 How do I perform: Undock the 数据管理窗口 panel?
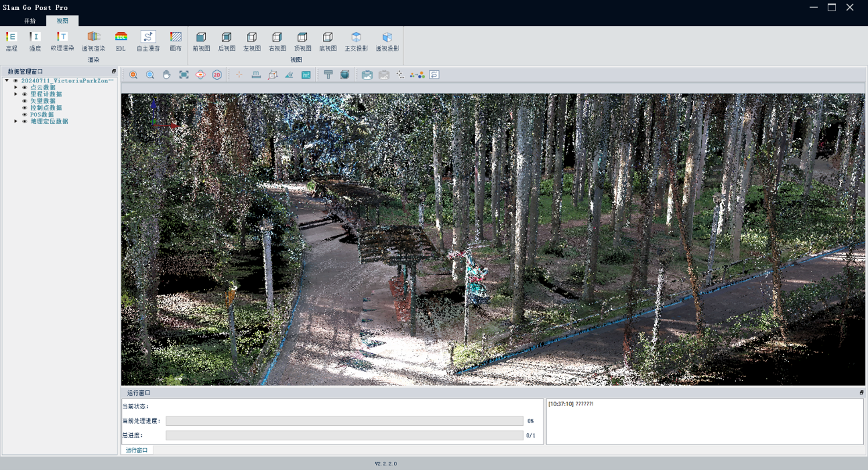[114, 71]
